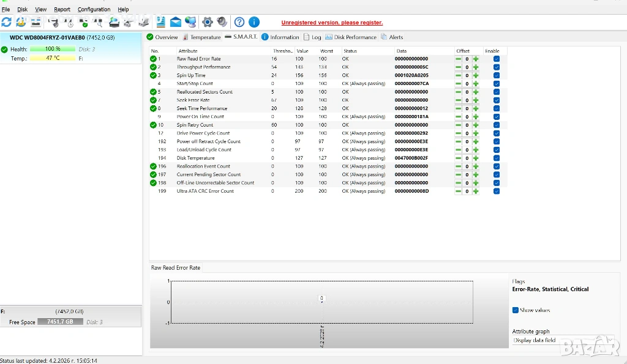Open the Help question mark icon
Viewport: 627px width, 364px height.
point(239,22)
